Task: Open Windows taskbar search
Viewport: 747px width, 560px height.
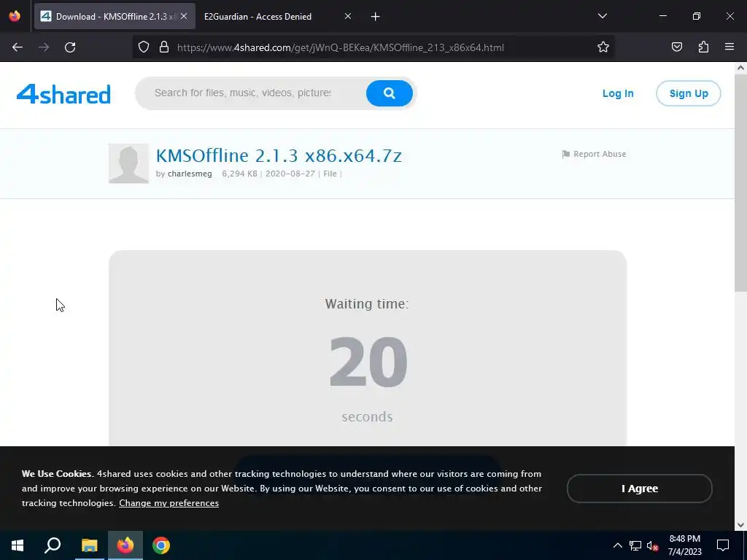Action: coord(53,545)
